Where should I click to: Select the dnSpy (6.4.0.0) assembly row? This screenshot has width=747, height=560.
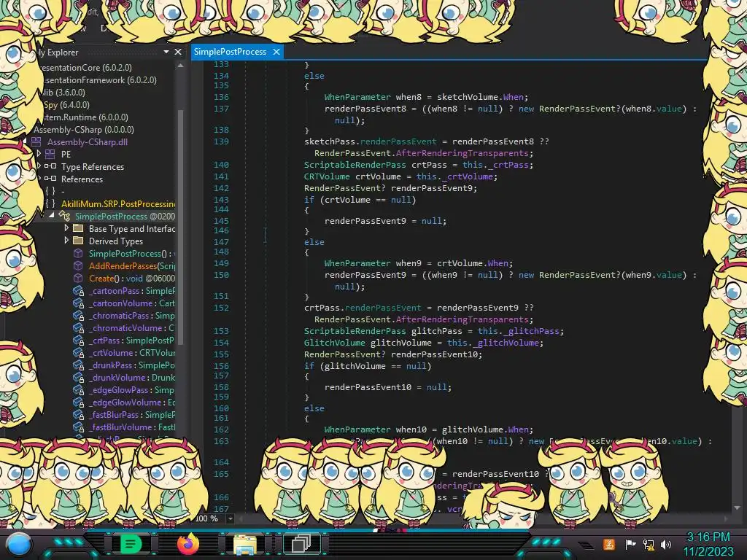click(66, 105)
